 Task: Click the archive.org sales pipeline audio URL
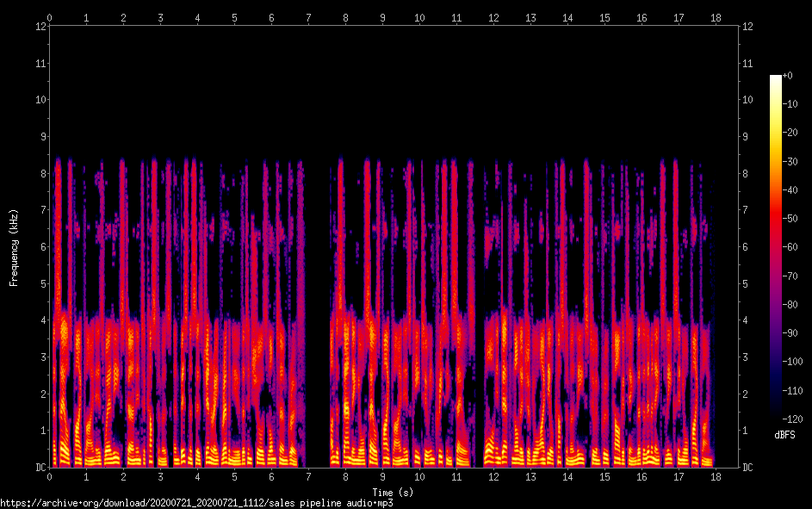tap(197, 503)
